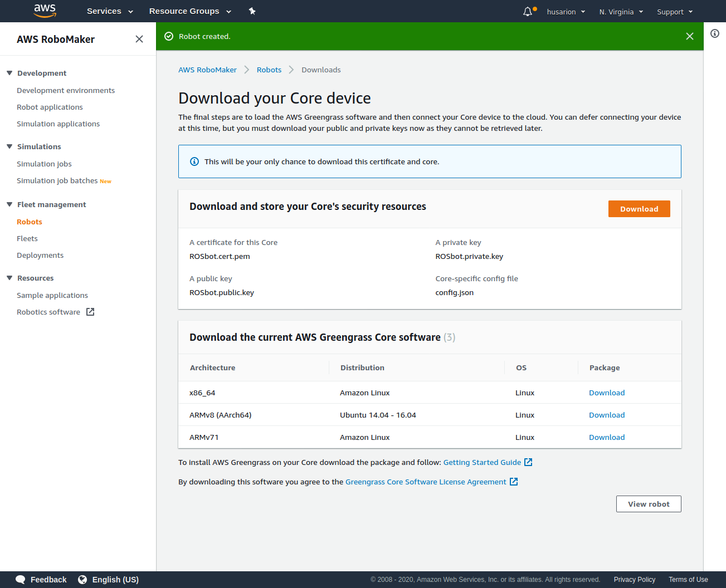Image resolution: width=726 pixels, height=588 pixels.
Task: Open the Greengrass Core Software License Agreement
Action: tap(426, 482)
